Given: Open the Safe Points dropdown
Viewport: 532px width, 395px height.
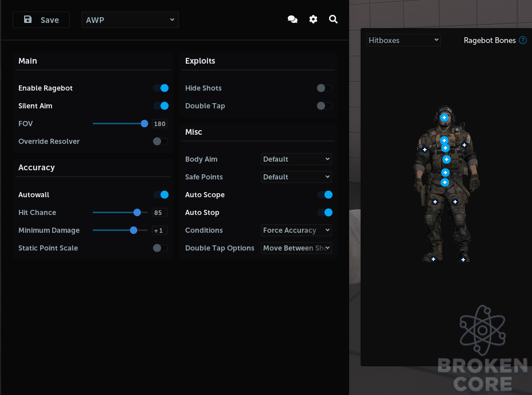Looking at the screenshot, I should [296, 177].
